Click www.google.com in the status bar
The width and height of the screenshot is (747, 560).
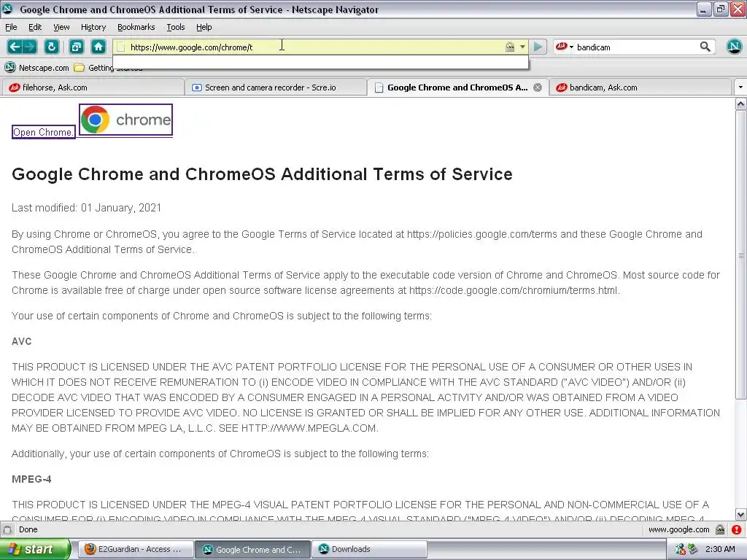point(679,529)
